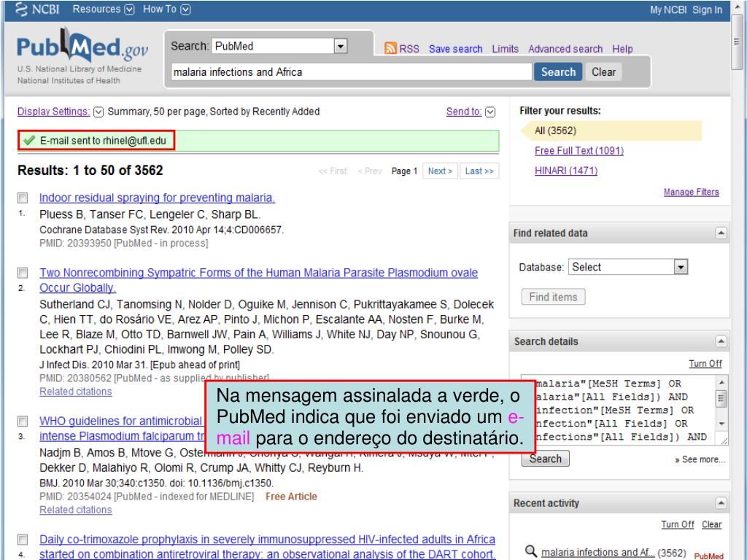Click the page vertical scrollbar thumb
This screenshot has width=747, height=560.
[737, 42]
